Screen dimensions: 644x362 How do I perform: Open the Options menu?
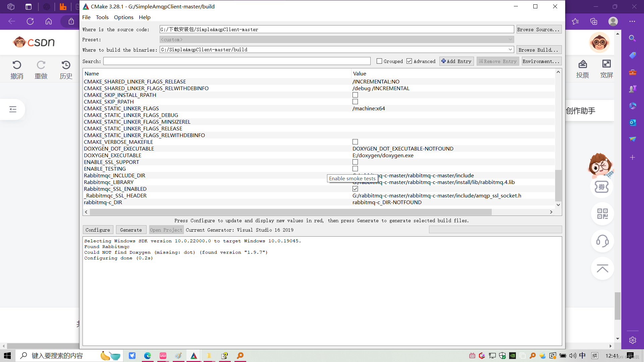coord(123,17)
